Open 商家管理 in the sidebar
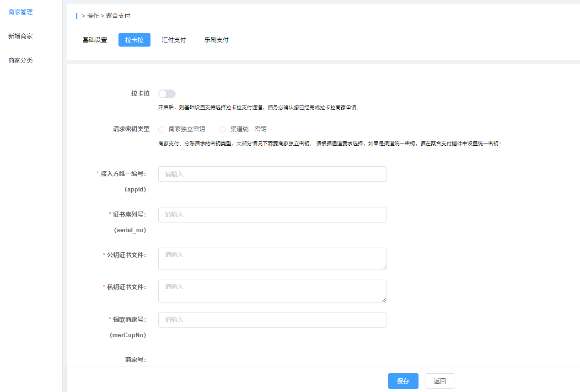580x392 pixels. (21, 12)
